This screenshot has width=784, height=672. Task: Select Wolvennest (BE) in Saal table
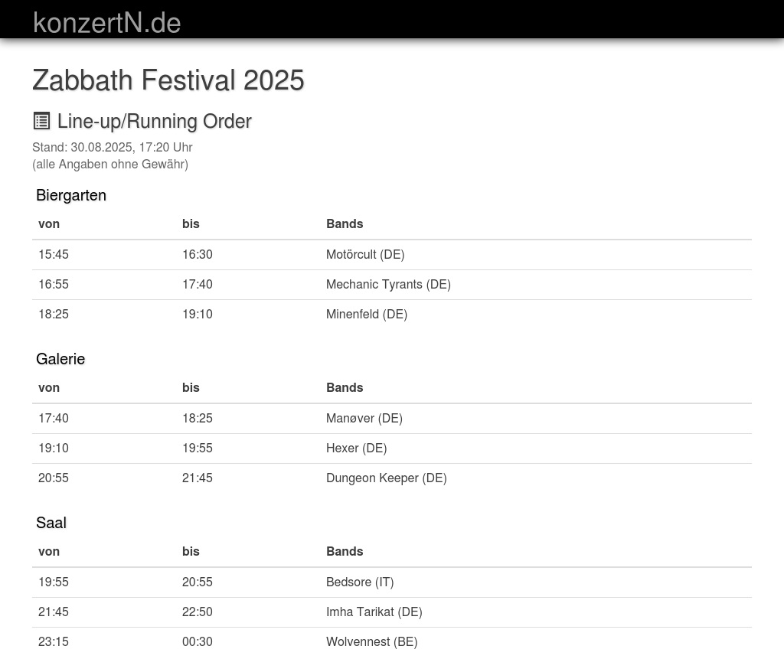pyautogui.click(x=372, y=641)
